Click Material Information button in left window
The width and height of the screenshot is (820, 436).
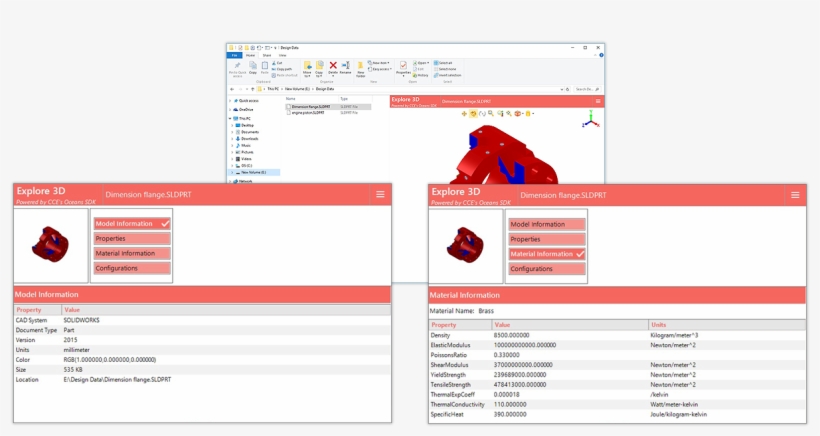pyautogui.click(x=132, y=253)
